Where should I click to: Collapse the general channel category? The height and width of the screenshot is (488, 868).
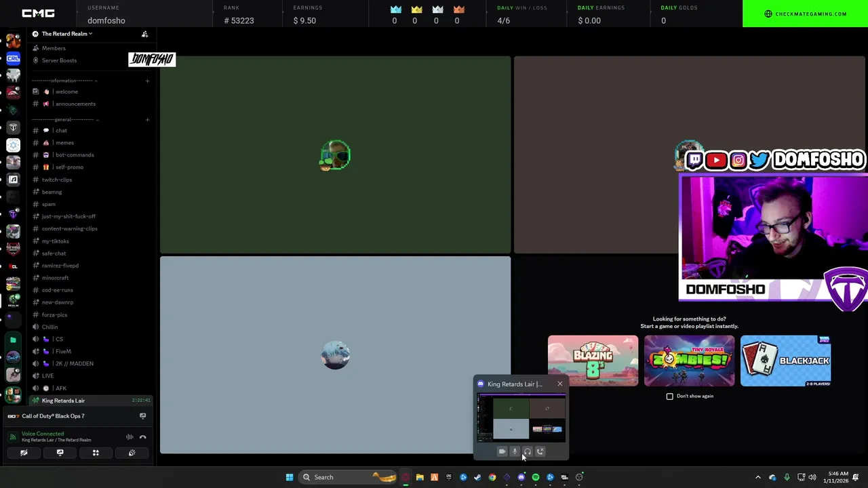pos(65,120)
